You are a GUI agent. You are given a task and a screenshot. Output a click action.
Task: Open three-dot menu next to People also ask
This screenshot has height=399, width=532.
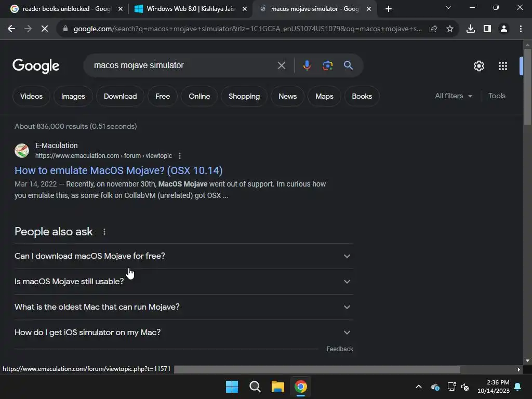click(104, 232)
